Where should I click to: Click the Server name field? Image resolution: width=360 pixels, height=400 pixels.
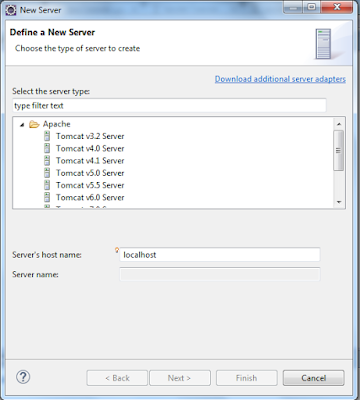[220, 274]
